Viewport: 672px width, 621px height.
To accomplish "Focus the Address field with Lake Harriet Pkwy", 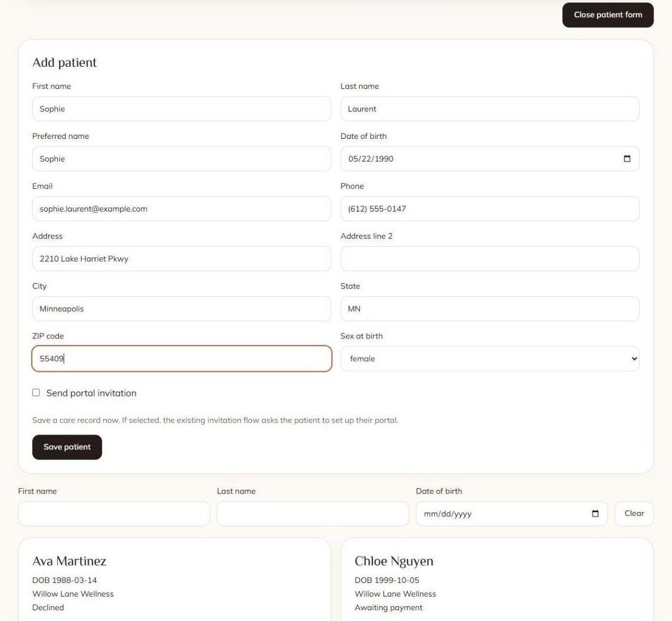I will point(181,259).
